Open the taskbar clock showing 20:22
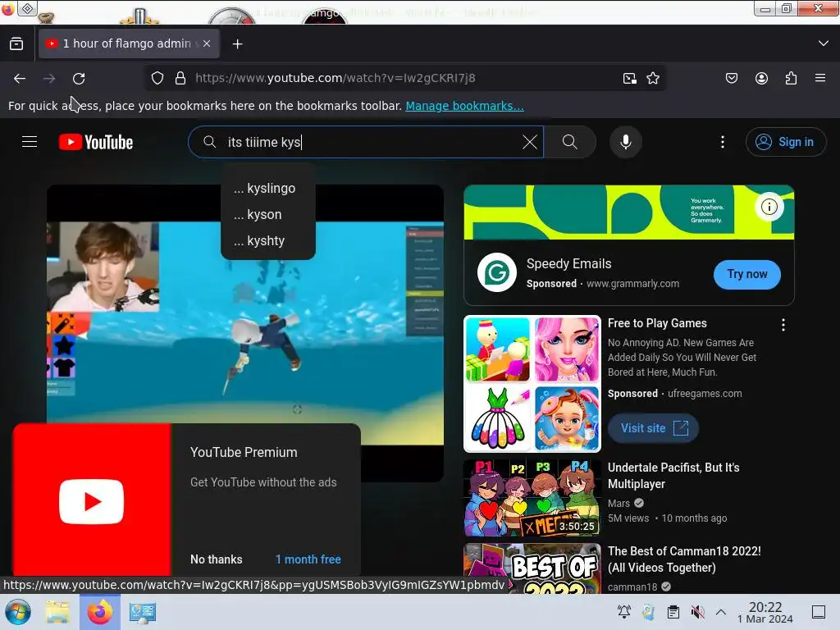 765,612
